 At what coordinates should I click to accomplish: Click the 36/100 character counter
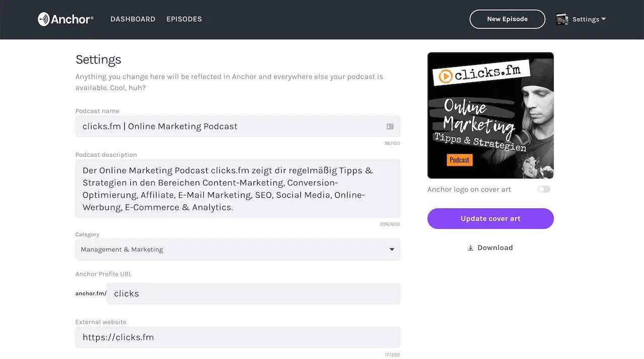point(392,143)
